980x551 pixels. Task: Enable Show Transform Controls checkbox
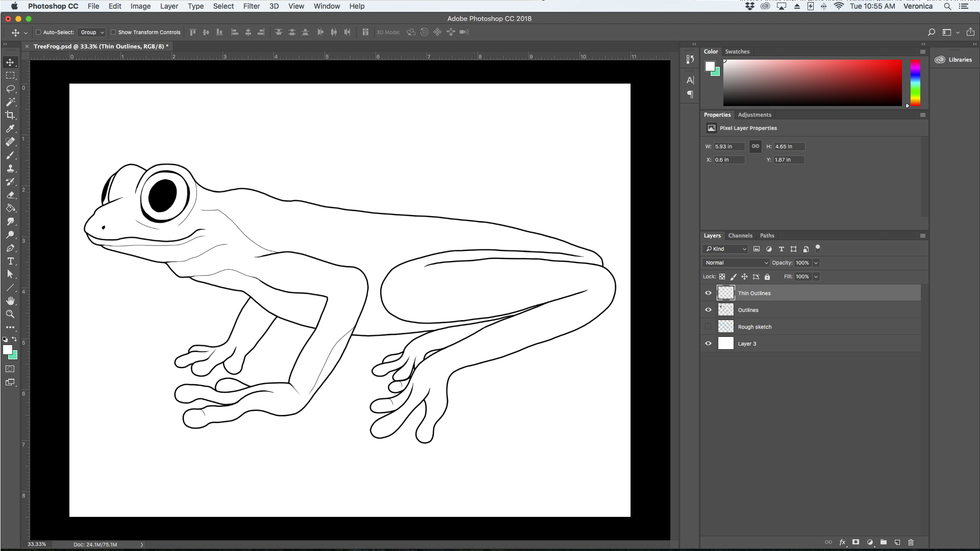(x=113, y=32)
